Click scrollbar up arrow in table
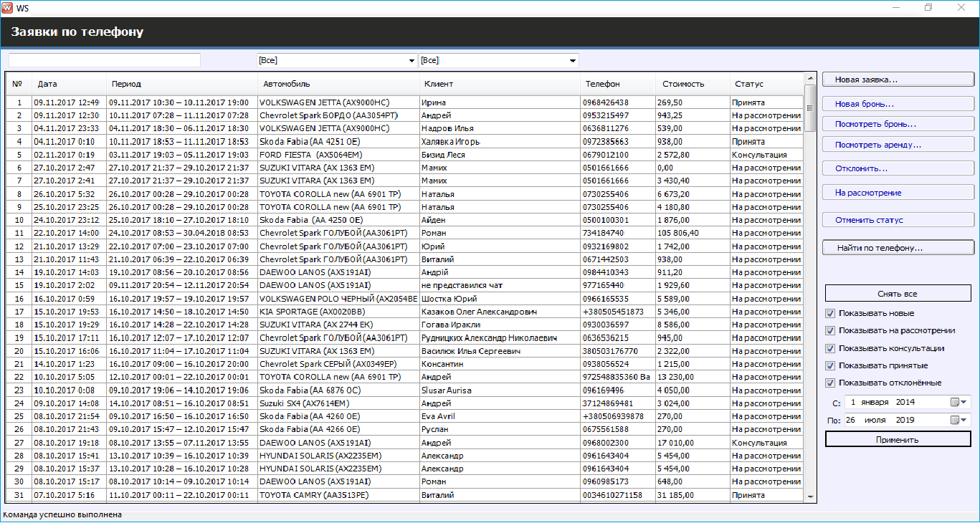 [x=810, y=77]
